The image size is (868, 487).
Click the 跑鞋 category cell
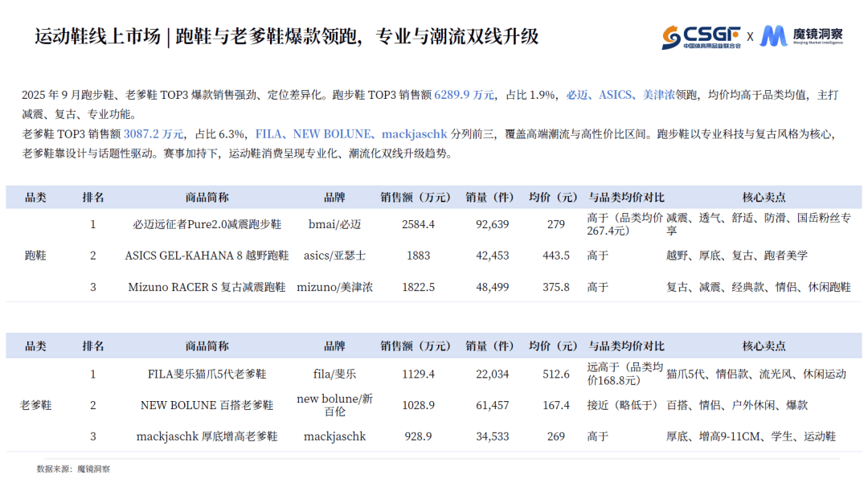point(35,255)
